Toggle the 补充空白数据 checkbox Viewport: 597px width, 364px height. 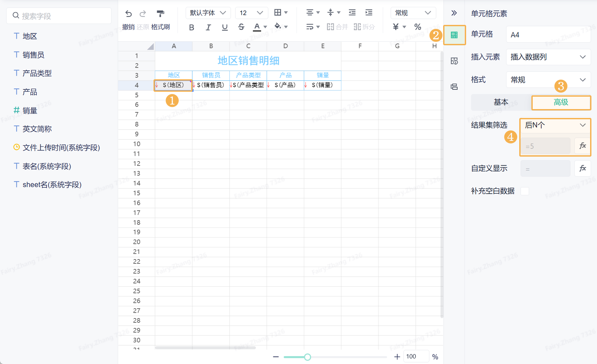point(525,191)
